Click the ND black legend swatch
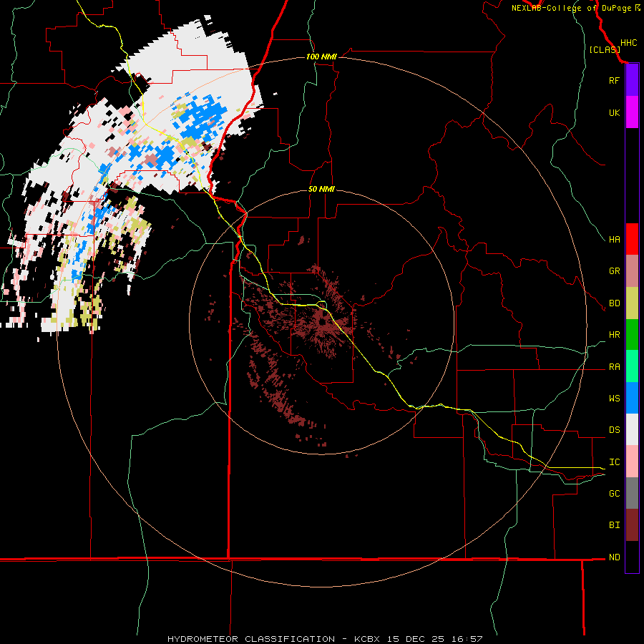644x644 pixels. pos(632,557)
